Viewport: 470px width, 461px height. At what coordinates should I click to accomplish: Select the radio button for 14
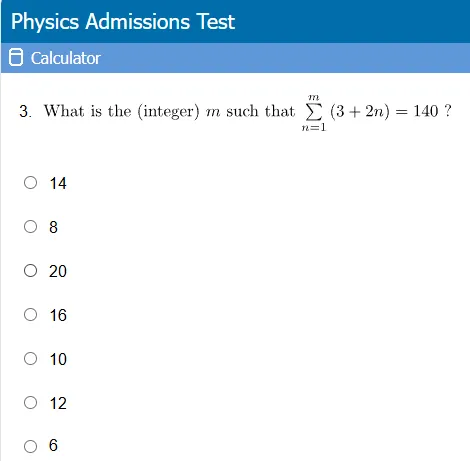tap(30, 183)
